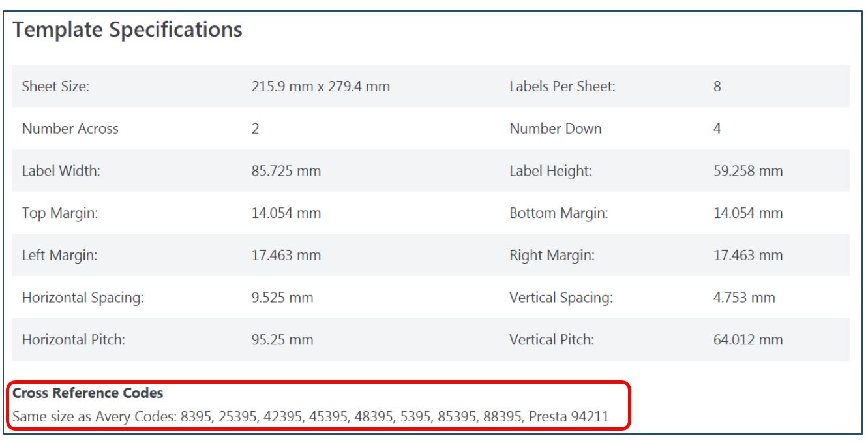Click the Bottom Margin label
Screen dimensions: 868x443
tap(558, 214)
